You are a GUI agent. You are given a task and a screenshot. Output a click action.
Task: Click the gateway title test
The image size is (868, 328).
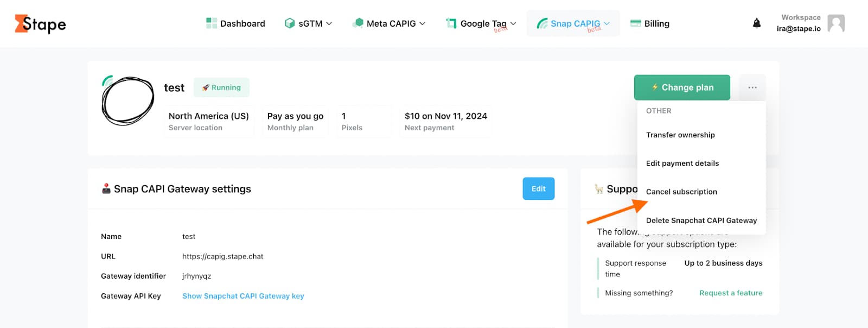(174, 87)
